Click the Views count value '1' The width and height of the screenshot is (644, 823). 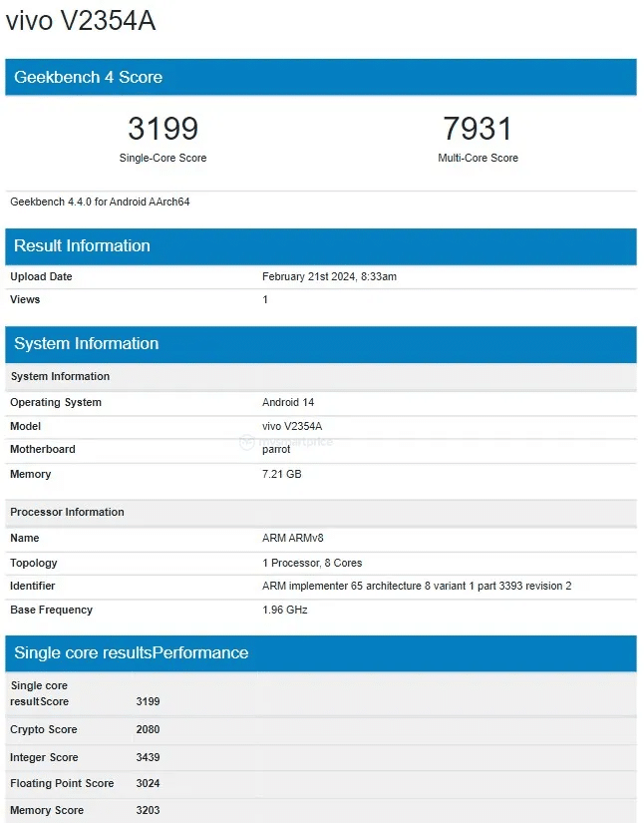click(x=265, y=299)
